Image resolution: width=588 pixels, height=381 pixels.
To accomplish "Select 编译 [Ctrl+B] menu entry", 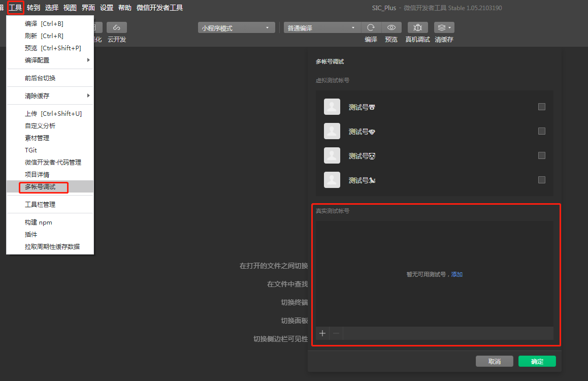I will pyautogui.click(x=50, y=24).
